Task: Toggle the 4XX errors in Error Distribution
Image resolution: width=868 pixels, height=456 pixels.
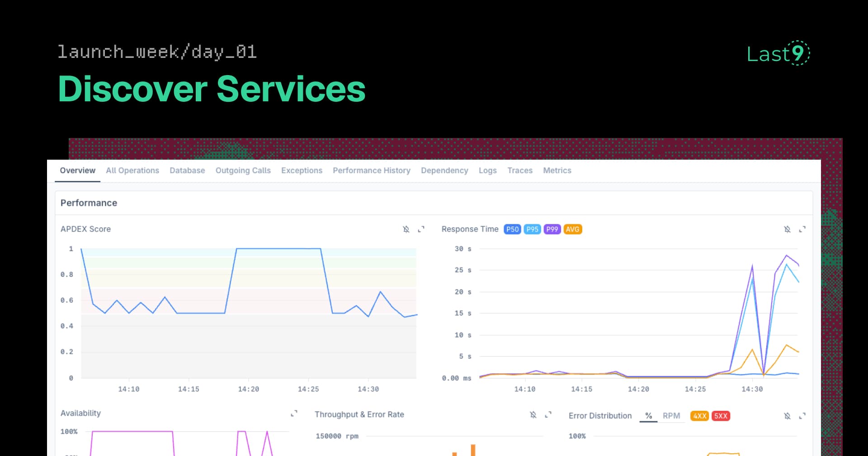Action: click(x=699, y=416)
